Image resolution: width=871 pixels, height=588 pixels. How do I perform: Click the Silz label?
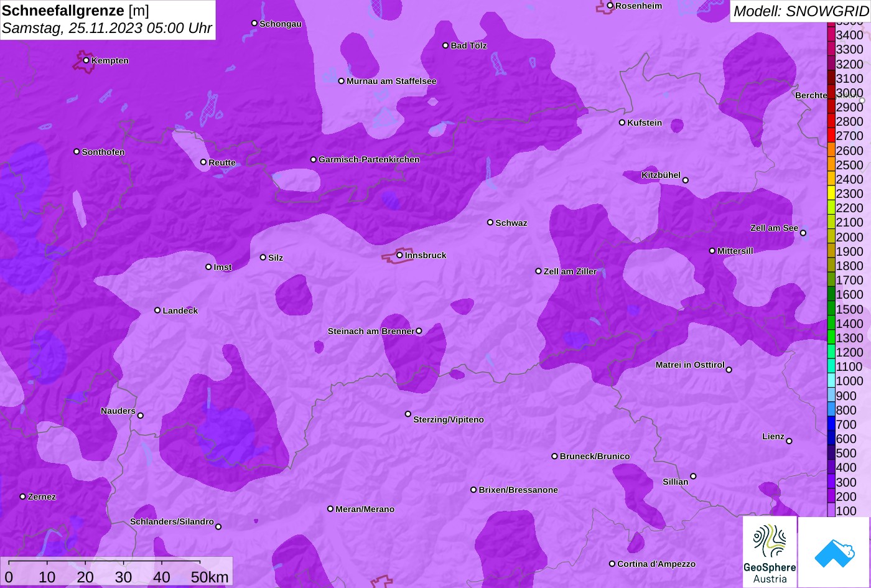(276, 258)
